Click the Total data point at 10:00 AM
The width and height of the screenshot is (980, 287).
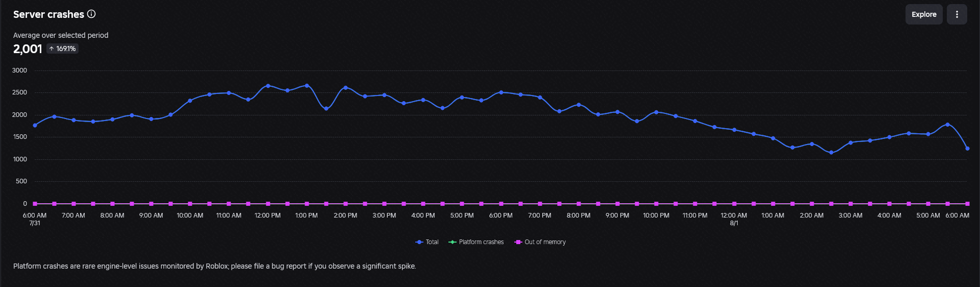[190, 101]
